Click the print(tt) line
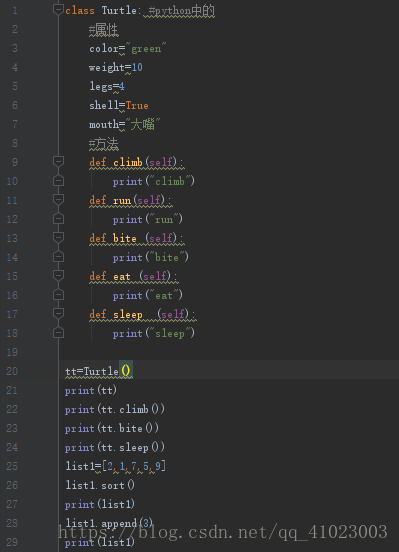Image resolution: width=399 pixels, height=552 pixels. [x=91, y=390]
